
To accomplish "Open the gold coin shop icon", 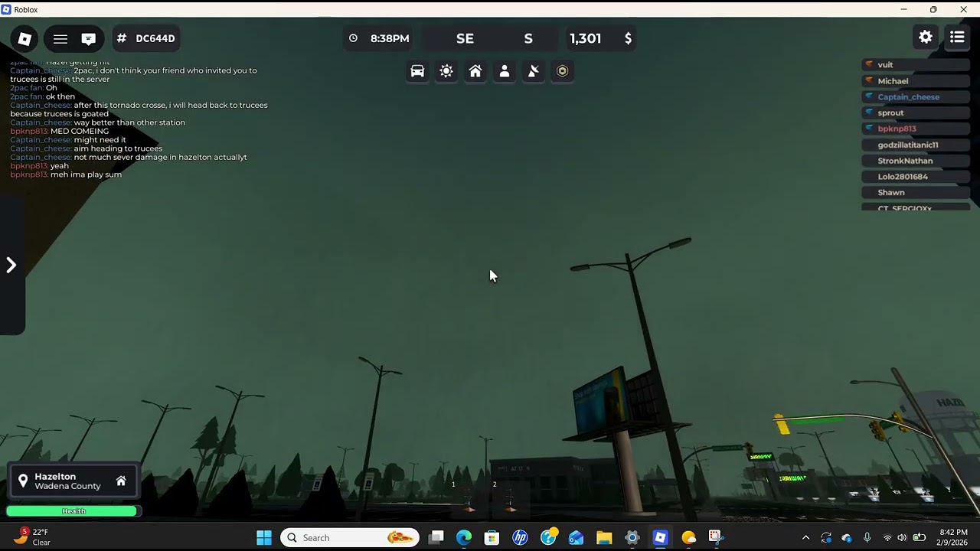I will [x=563, y=71].
